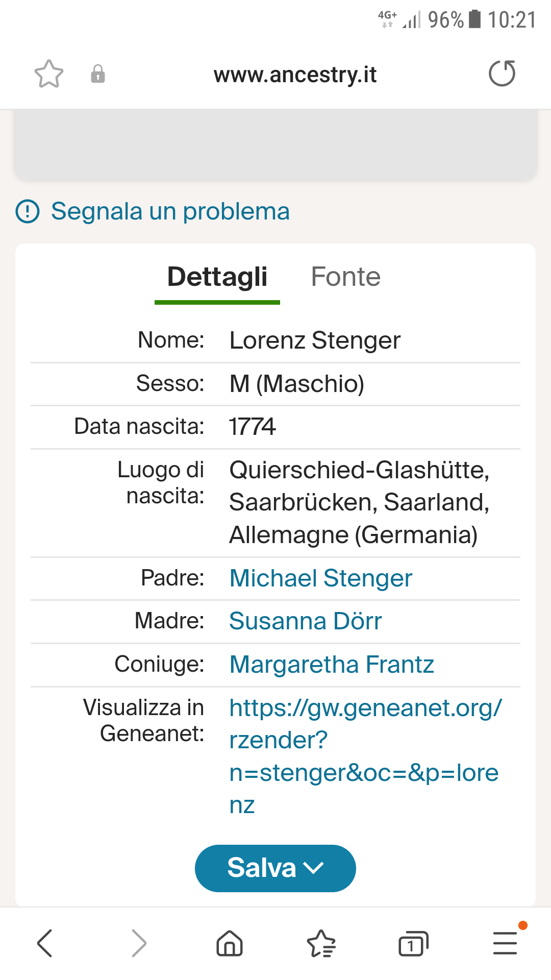Tap the forward navigation arrow
The height and width of the screenshot is (980, 551).
(x=139, y=943)
